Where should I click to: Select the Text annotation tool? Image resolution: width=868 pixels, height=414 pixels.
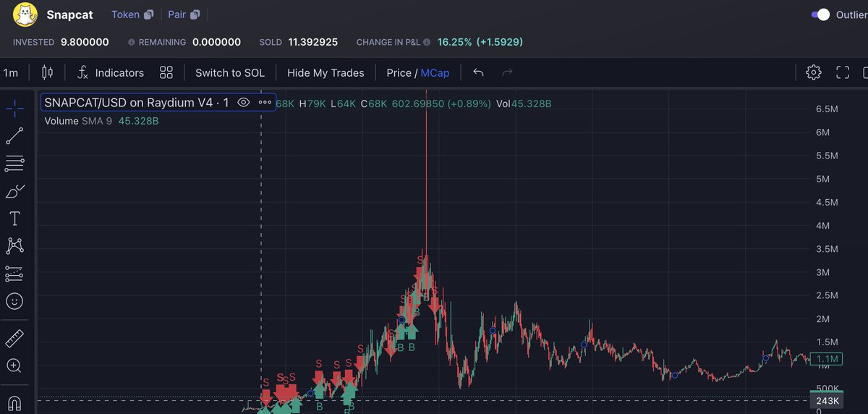click(x=14, y=219)
